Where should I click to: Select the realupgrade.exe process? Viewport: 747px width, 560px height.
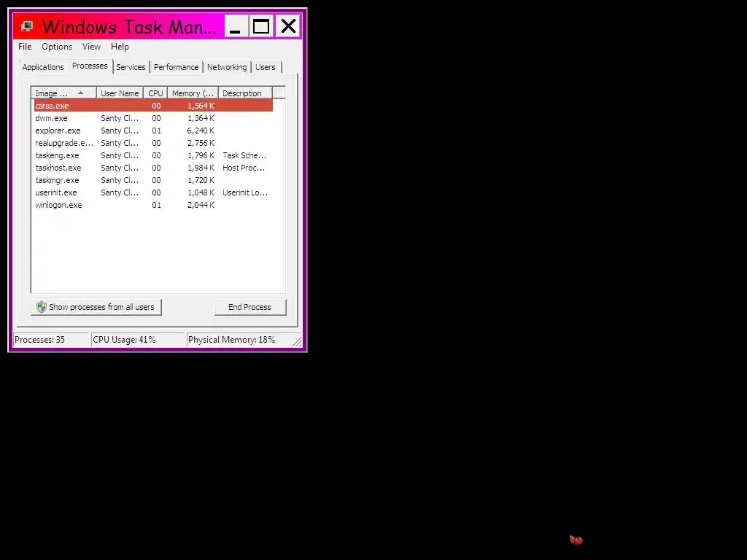pyautogui.click(x=153, y=143)
